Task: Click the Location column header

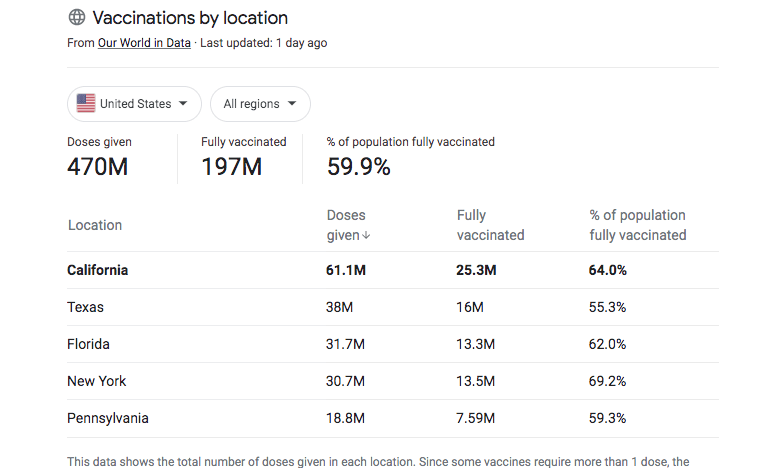Action: (x=95, y=225)
